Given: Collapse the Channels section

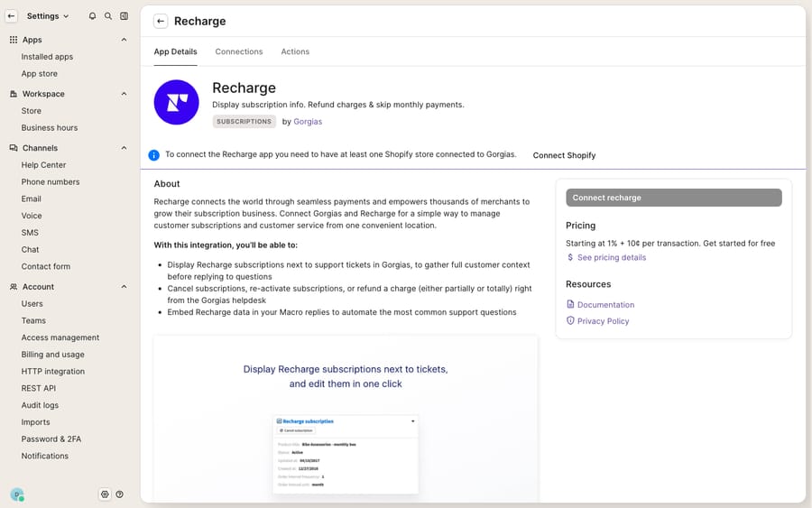Looking at the screenshot, I should pyautogui.click(x=124, y=148).
